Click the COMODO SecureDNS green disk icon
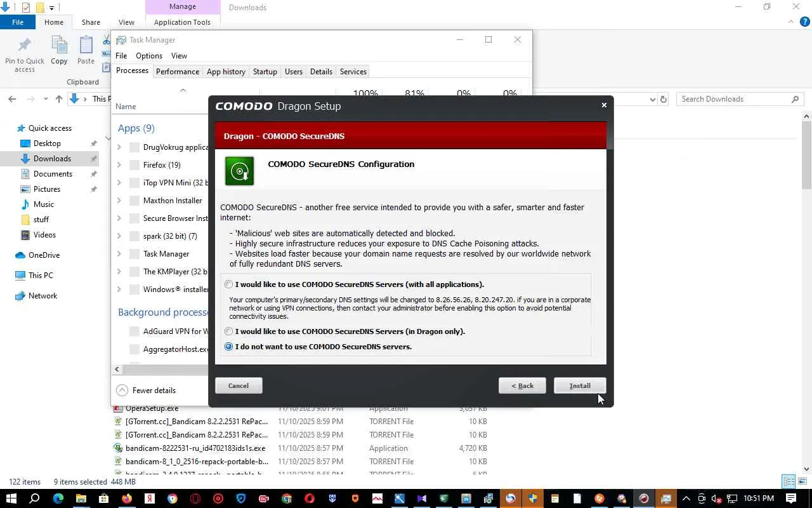 click(239, 171)
